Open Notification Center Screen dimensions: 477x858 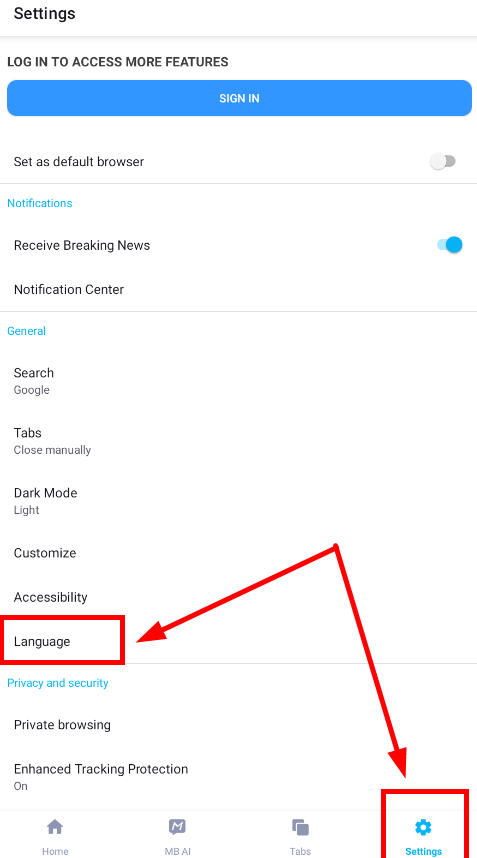pyautogui.click(x=238, y=289)
